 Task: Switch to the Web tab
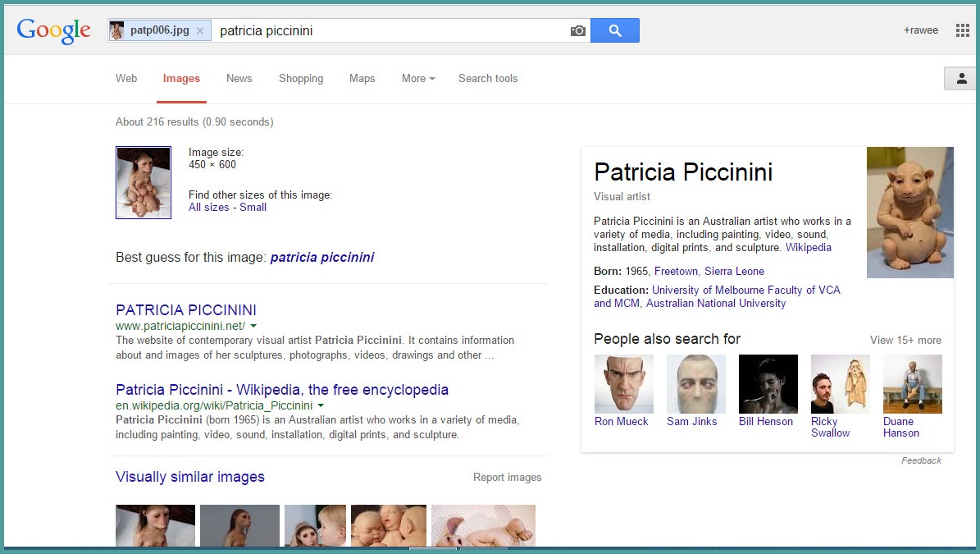126,78
